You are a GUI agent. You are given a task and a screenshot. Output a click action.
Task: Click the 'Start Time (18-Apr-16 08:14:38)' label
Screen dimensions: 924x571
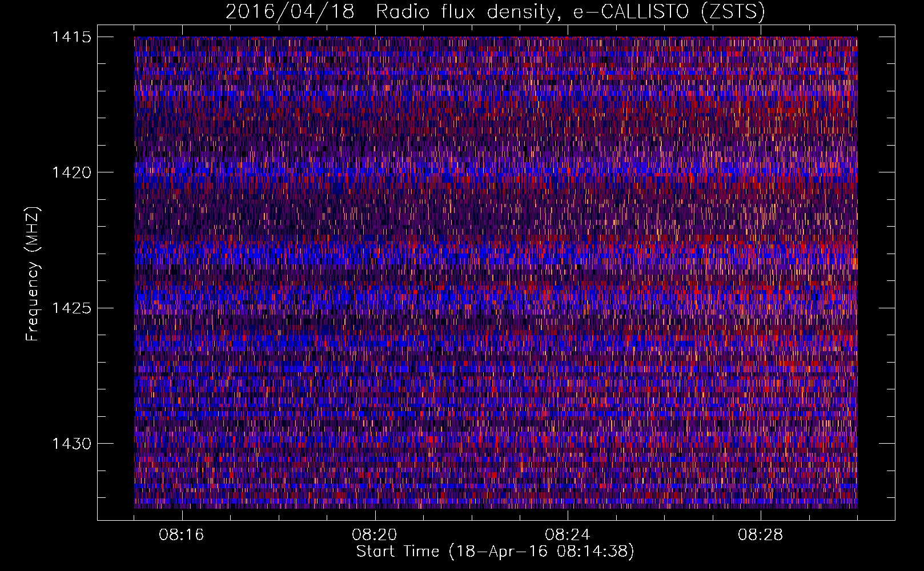pos(495,552)
